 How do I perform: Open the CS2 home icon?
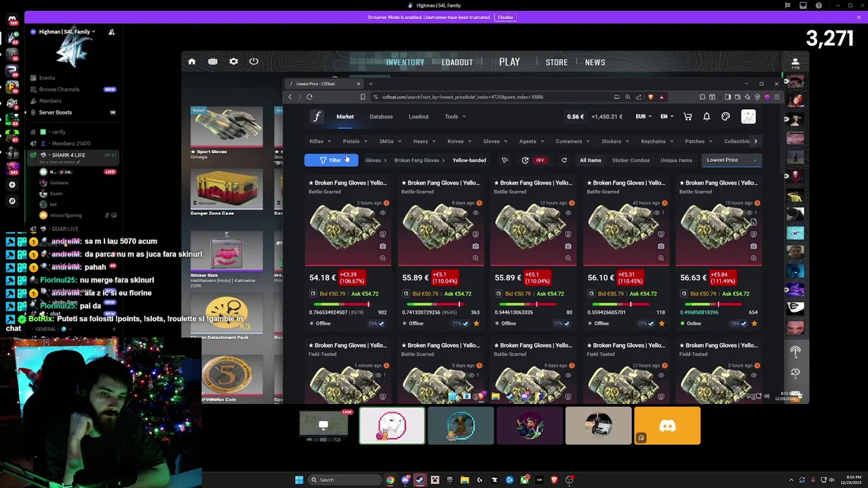pyautogui.click(x=192, y=62)
